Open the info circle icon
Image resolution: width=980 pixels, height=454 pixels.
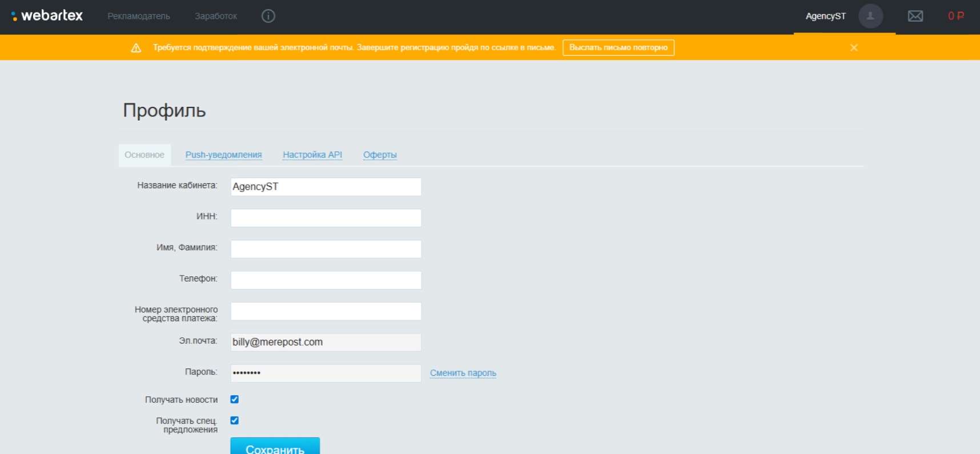coord(268,16)
